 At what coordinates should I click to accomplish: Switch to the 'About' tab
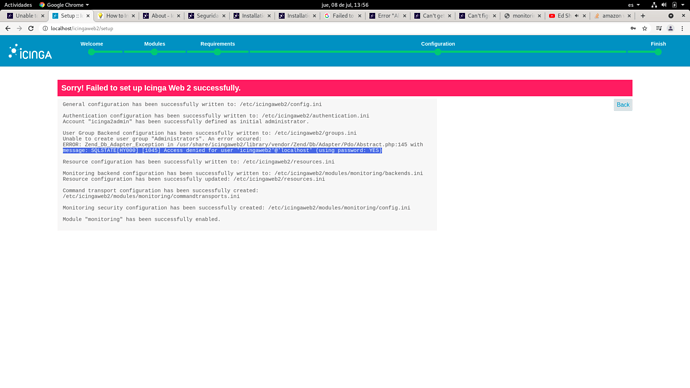(161, 15)
